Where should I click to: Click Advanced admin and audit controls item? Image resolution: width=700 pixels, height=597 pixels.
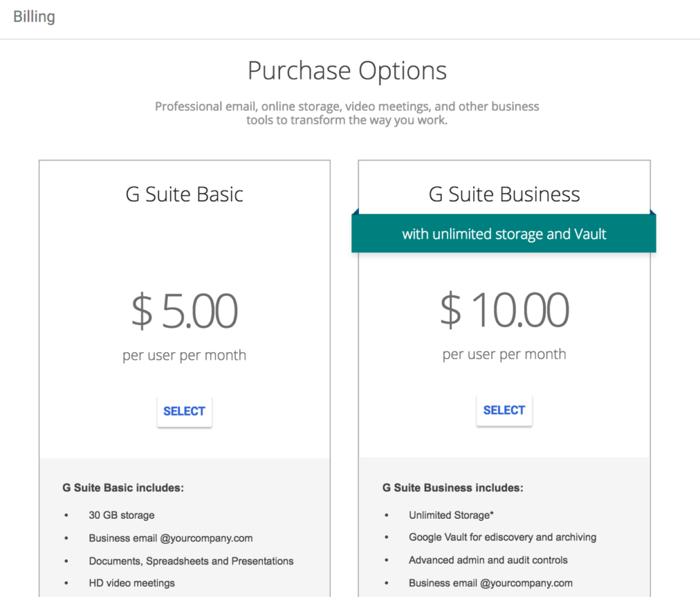[488, 560]
